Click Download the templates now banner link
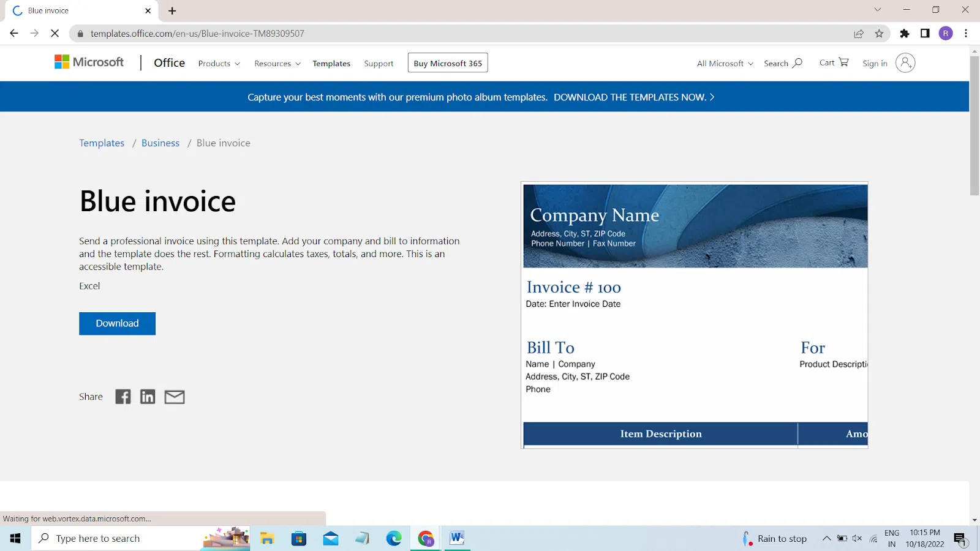Viewport: 980px width, 551px height. (634, 97)
